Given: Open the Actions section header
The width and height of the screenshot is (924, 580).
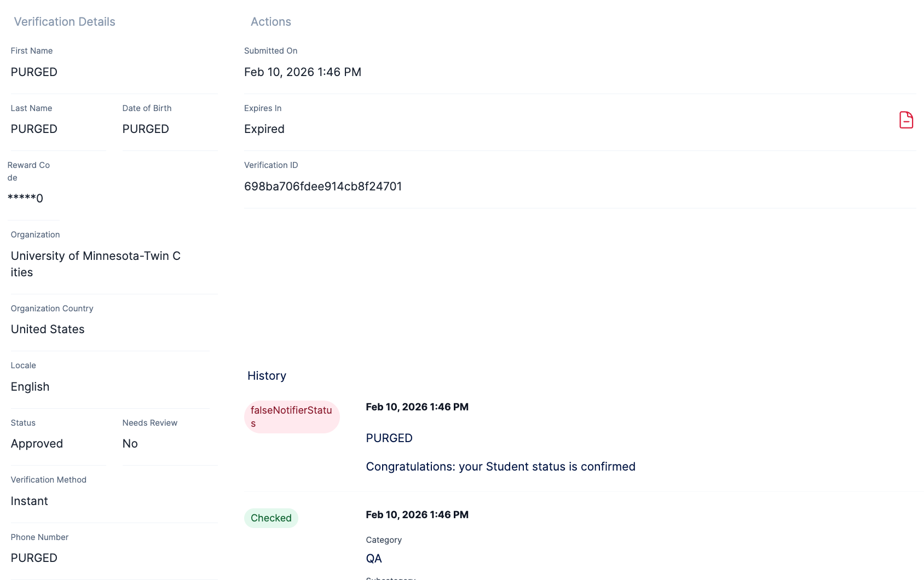Looking at the screenshot, I should pos(270,22).
